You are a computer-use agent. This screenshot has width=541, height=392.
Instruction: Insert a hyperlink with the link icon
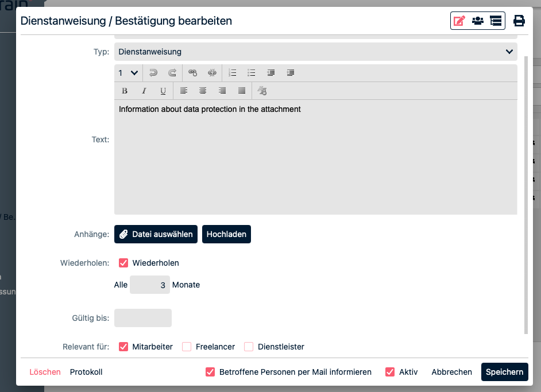(193, 73)
